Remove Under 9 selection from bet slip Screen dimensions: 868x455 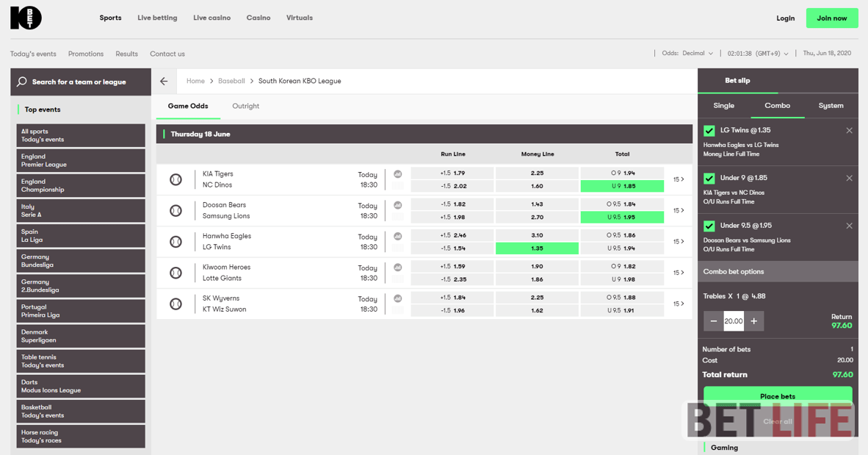(849, 179)
